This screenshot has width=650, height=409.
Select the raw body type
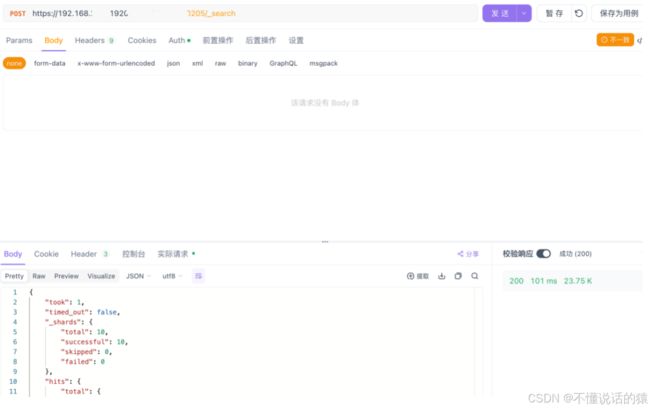click(x=220, y=63)
